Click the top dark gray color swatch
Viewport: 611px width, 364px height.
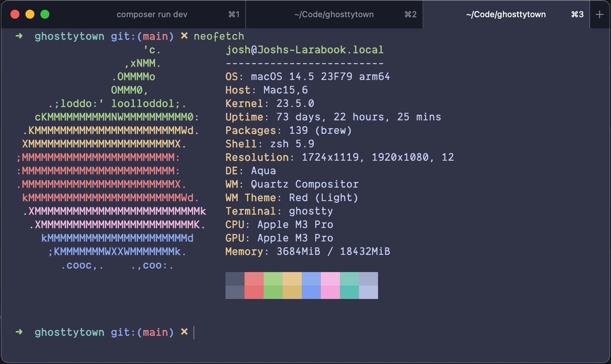pyautogui.click(x=235, y=279)
